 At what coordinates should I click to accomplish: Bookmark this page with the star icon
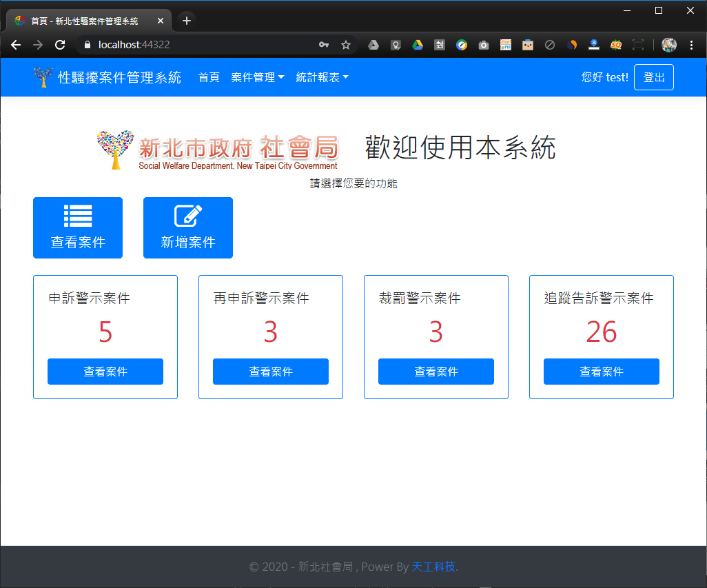click(346, 45)
